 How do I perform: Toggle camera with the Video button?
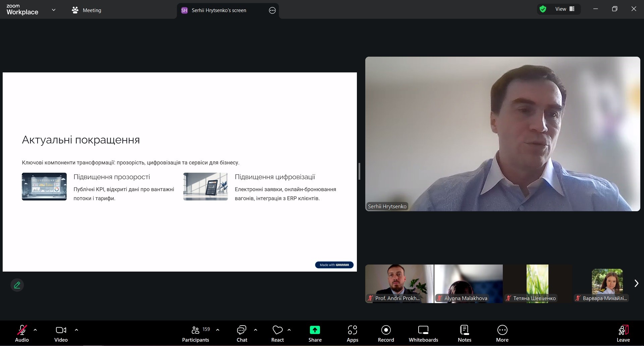[x=61, y=334]
